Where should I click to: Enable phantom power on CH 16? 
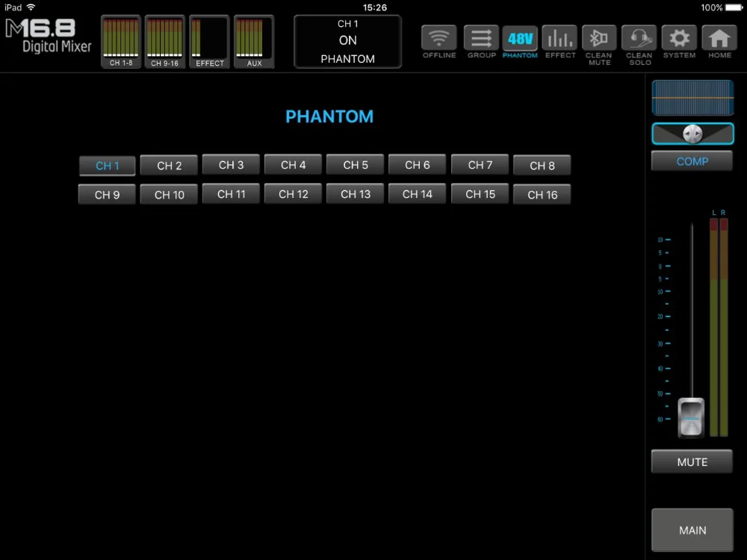(542, 195)
